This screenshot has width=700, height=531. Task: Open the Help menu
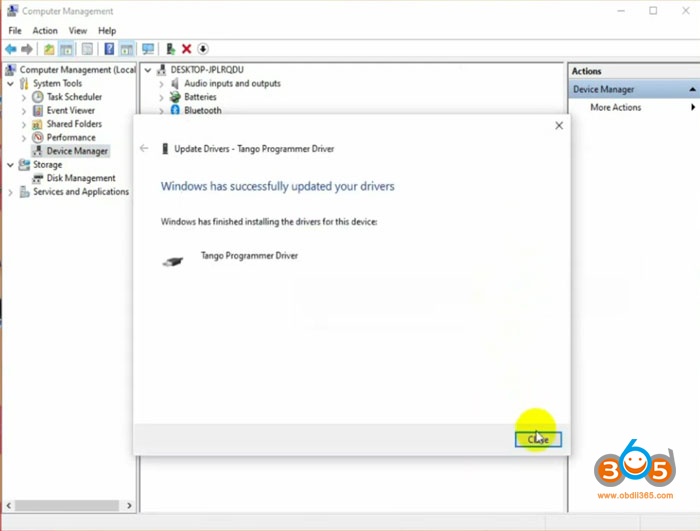tap(107, 31)
